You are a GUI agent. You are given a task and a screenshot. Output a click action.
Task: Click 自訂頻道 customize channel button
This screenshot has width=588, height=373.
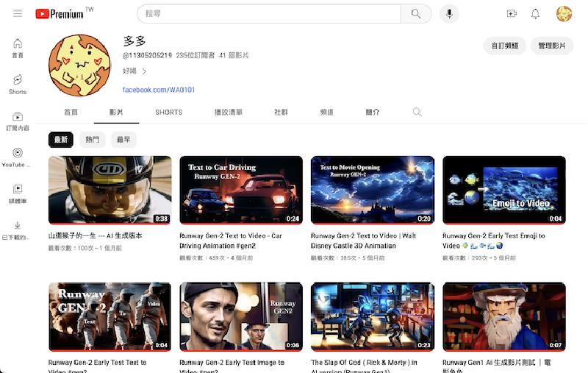point(504,46)
